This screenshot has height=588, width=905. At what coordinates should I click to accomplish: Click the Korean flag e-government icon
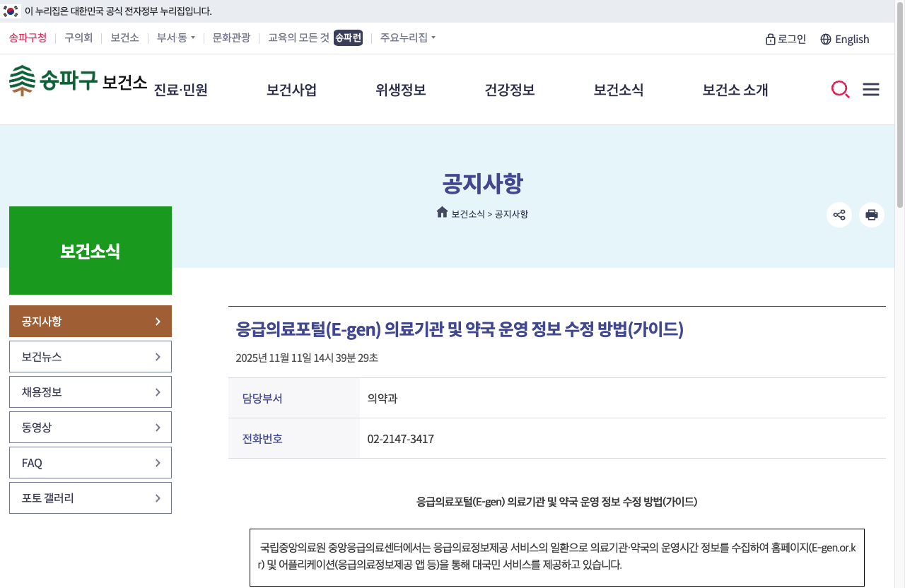coord(11,11)
